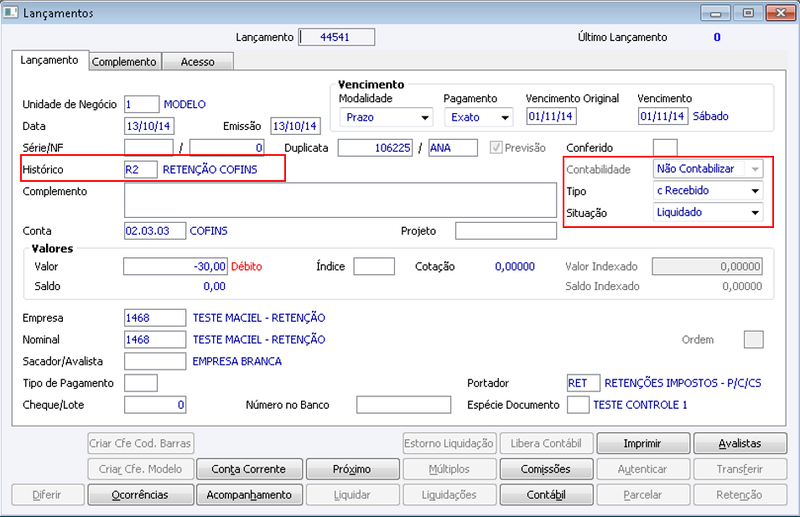Switch to the Lançamento tab

coord(49,60)
